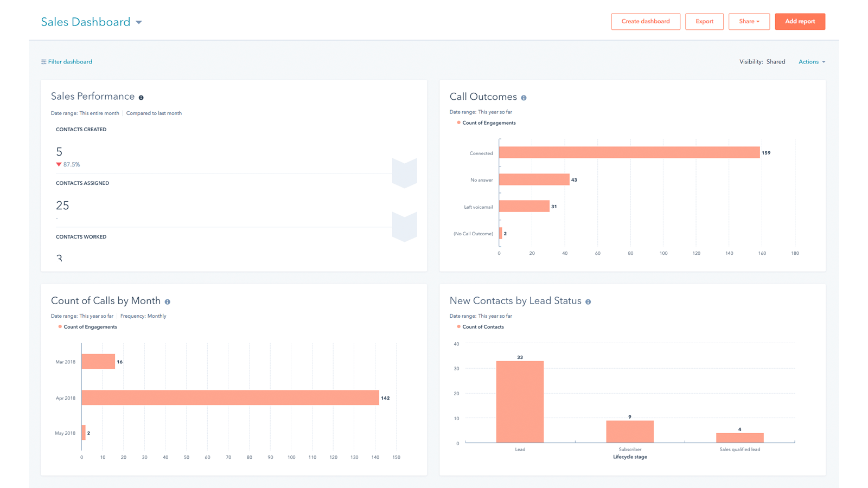Screen dimensions: 868x488
Task: Open the Share dropdown button
Action: 749,22
